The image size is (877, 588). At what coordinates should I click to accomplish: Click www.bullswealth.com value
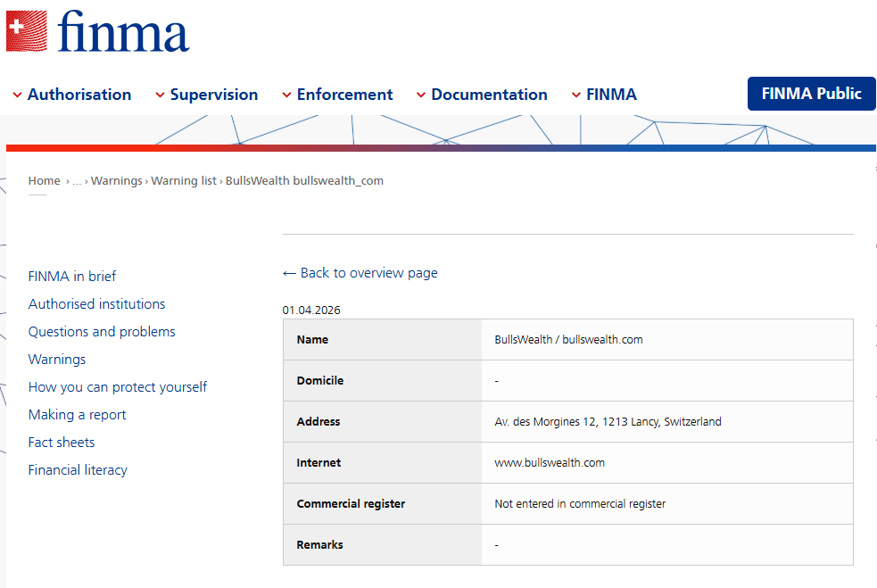click(x=550, y=463)
